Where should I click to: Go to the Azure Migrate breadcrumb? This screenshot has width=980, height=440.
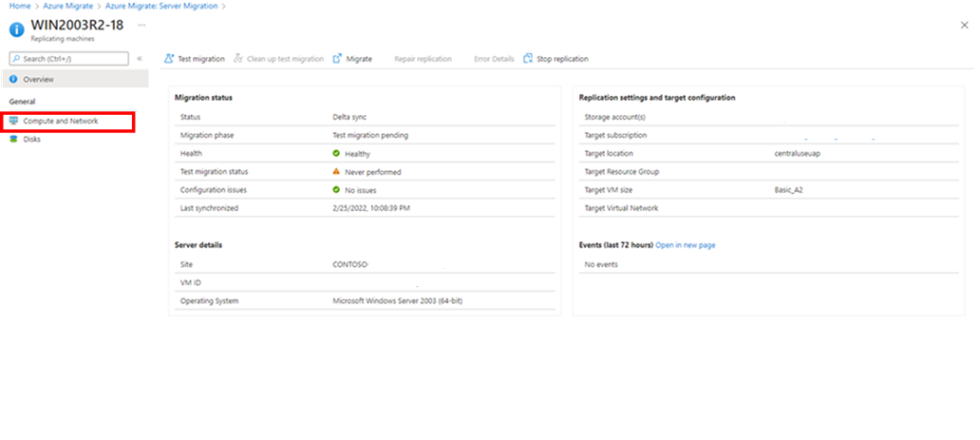[x=68, y=6]
